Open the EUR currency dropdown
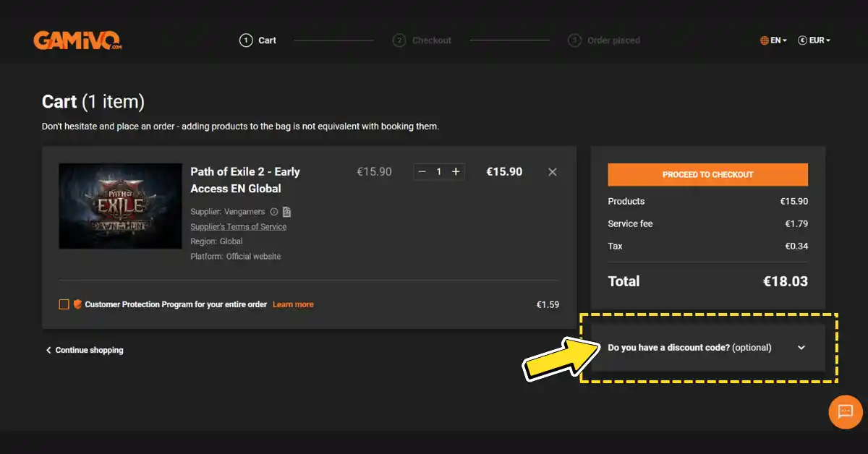868x454 pixels. pyautogui.click(x=814, y=40)
